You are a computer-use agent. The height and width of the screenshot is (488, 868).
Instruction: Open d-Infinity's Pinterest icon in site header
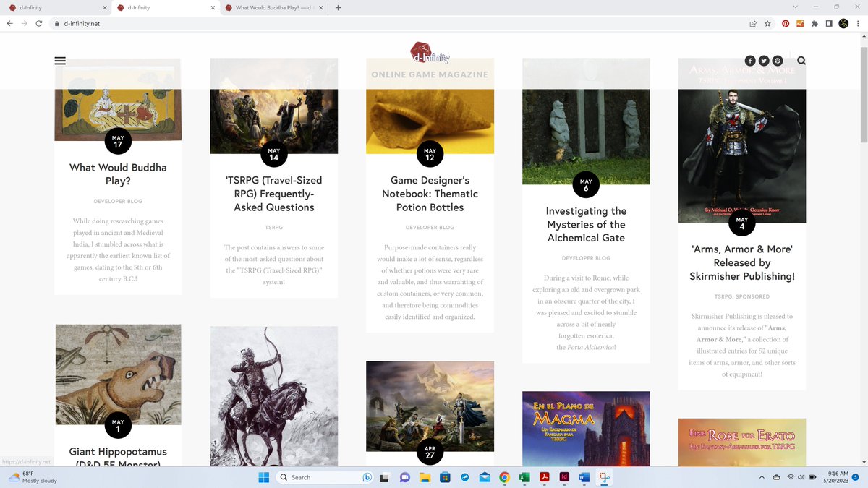[778, 61]
